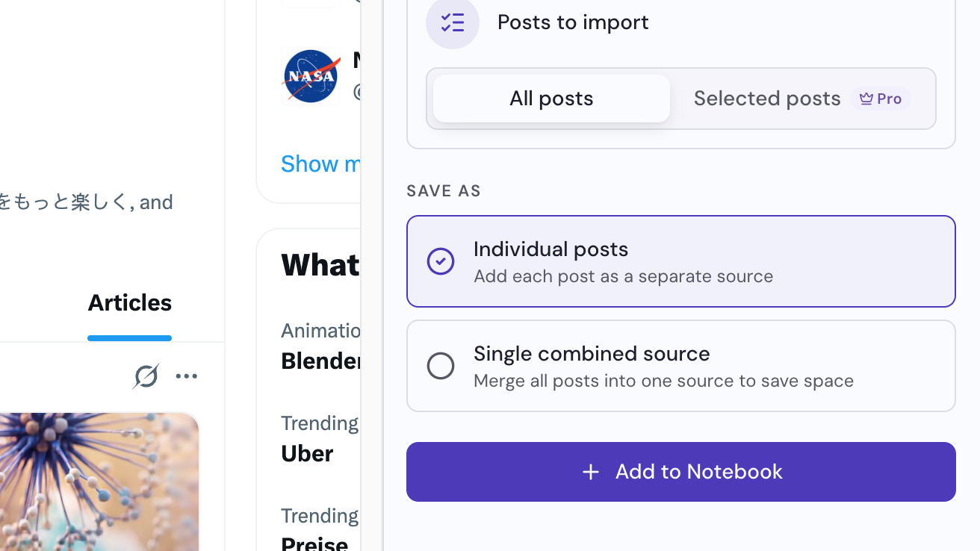The width and height of the screenshot is (980, 551).
Task: Click the Posts to import checklist icon
Action: (453, 22)
